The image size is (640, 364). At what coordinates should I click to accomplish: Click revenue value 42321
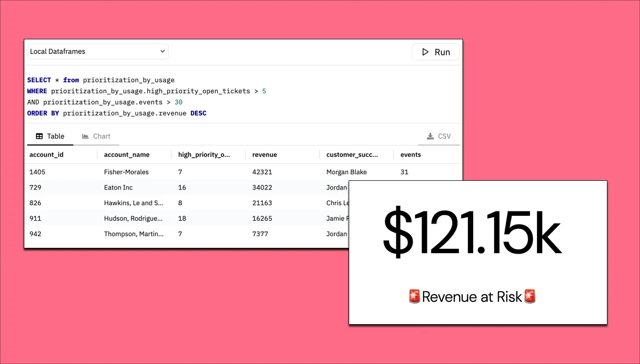(x=262, y=172)
